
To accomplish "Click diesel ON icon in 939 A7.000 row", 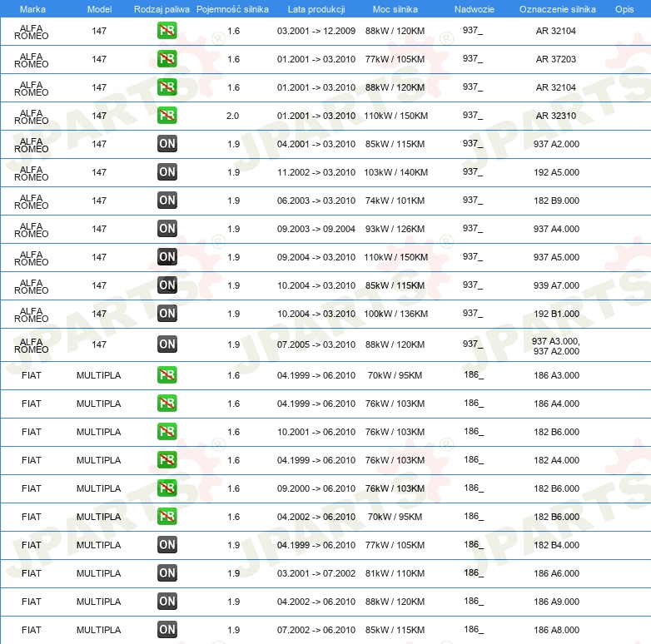I will (166, 285).
